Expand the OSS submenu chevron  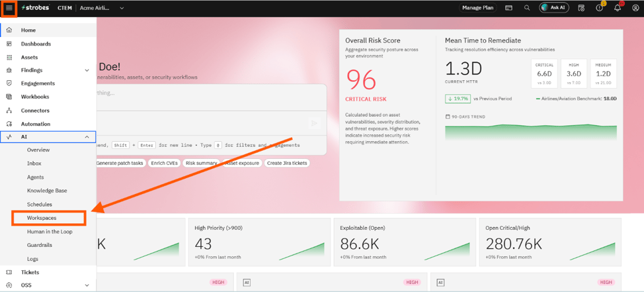point(87,285)
